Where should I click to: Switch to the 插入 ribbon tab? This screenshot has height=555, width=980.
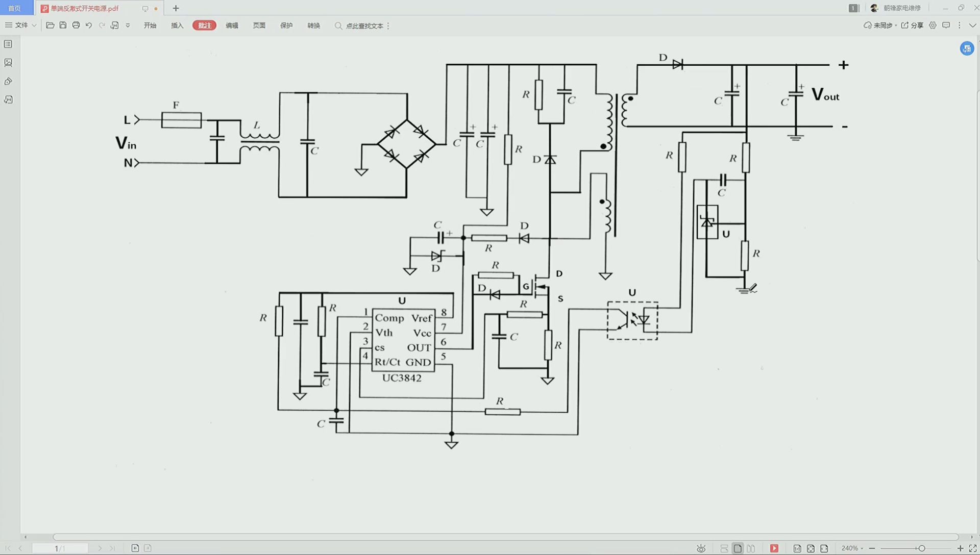(x=177, y=26)
